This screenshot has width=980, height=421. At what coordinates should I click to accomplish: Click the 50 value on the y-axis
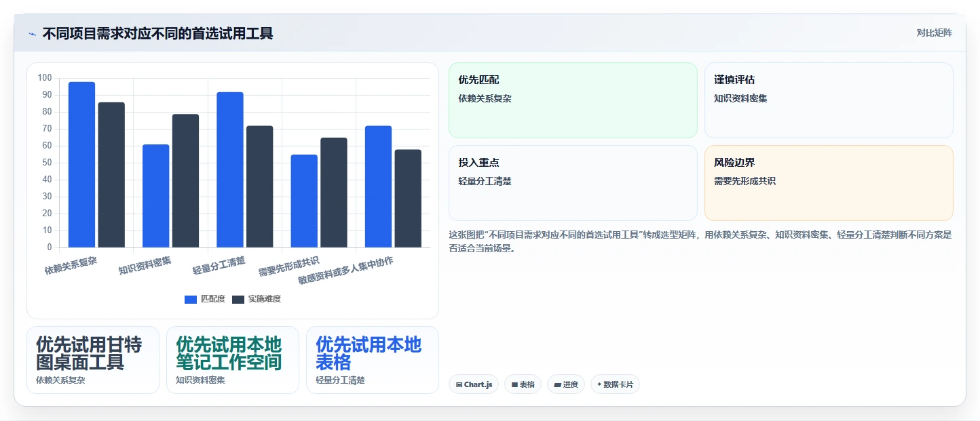[47, 163]
